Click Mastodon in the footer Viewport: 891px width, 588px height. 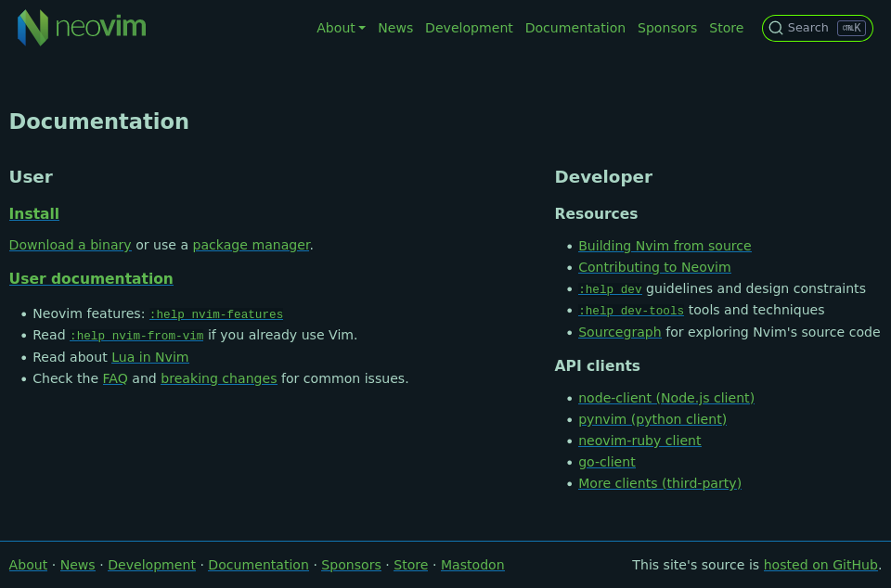pos(471,565)
